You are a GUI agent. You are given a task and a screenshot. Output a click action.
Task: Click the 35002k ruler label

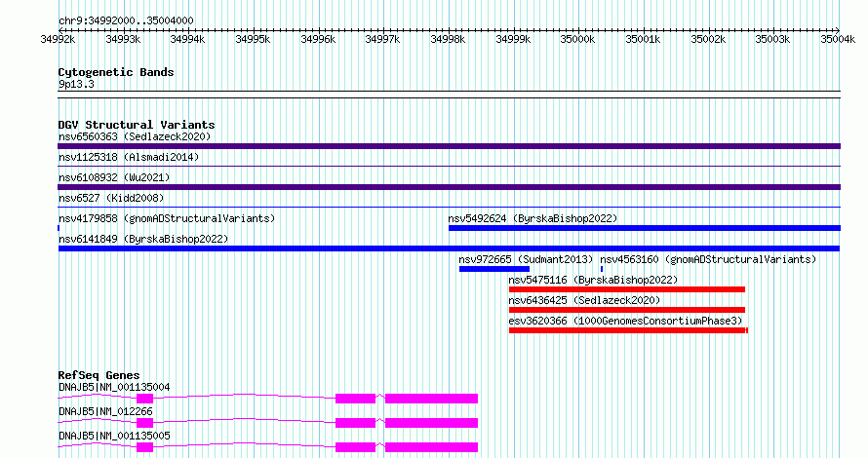tap(708, 39)
